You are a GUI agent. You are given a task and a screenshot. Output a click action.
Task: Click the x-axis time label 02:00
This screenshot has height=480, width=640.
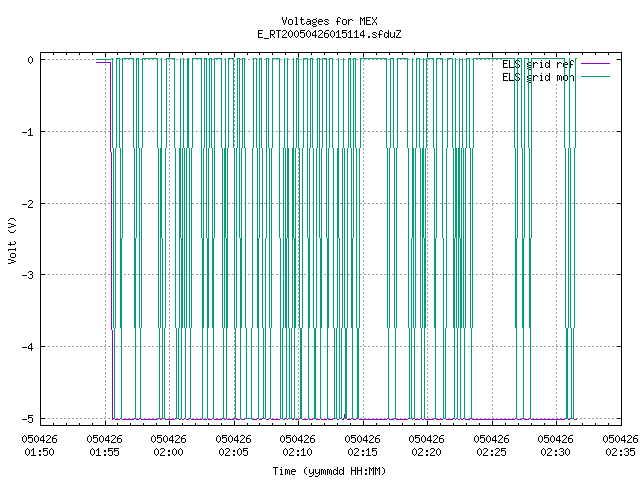point(169,452)
